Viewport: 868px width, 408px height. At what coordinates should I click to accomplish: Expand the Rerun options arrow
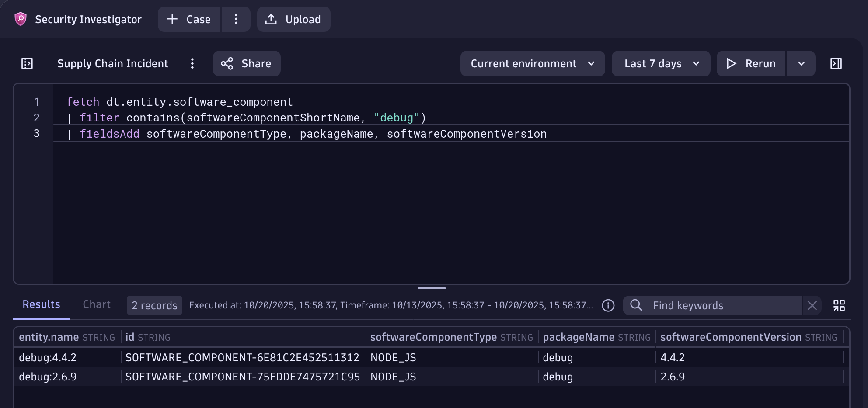coord(801,64)
